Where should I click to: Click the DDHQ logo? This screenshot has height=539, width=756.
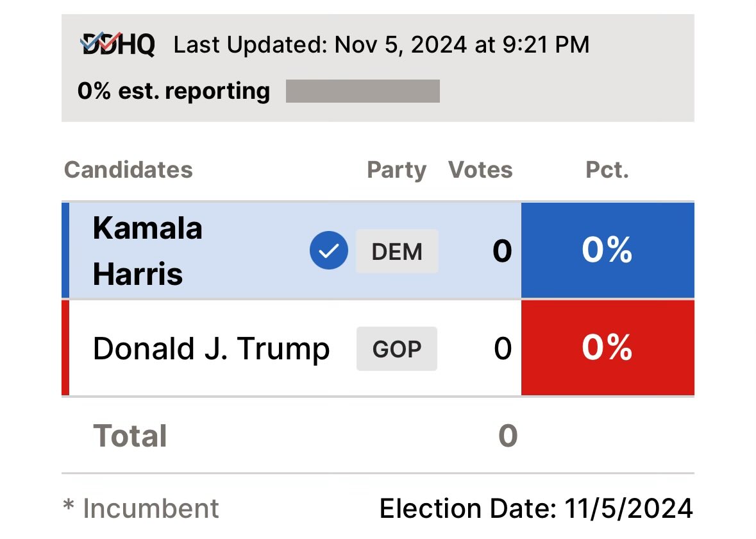coord(118,45)
